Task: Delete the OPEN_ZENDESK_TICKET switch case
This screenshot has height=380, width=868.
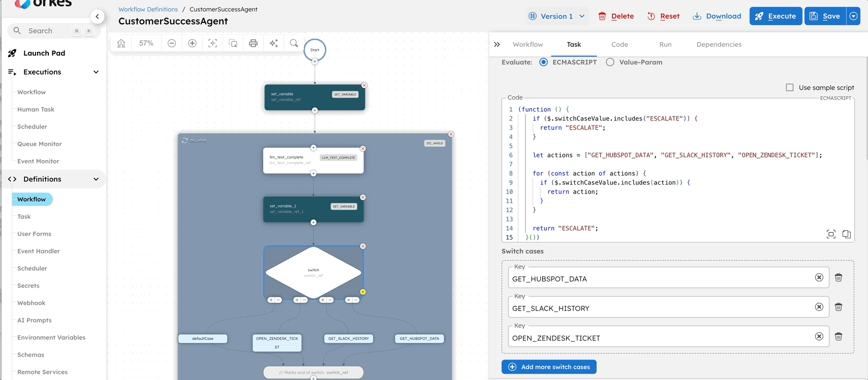Action: tap(839, 336)
